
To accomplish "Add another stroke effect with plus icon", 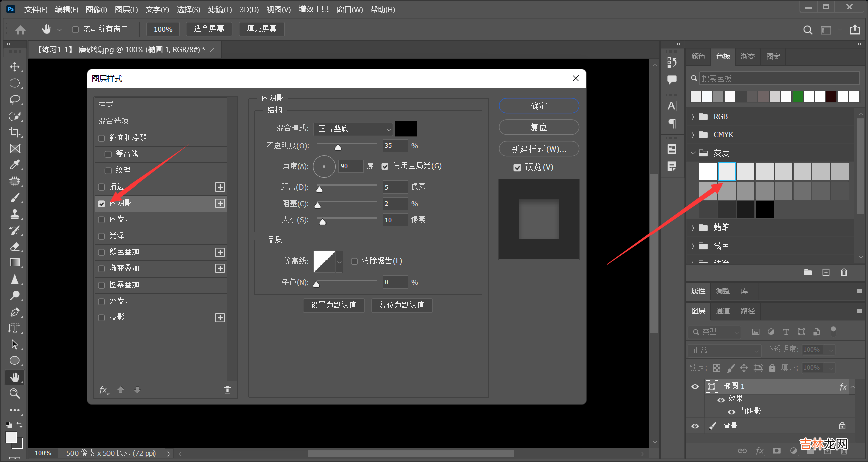I will pyautogui.click(x=220, y=187).
